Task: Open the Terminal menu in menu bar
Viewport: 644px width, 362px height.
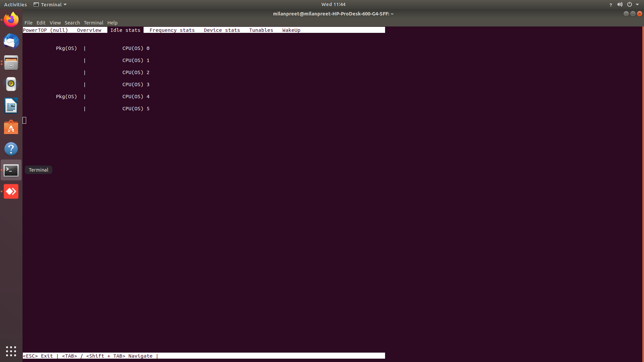Action: point(93,23)
